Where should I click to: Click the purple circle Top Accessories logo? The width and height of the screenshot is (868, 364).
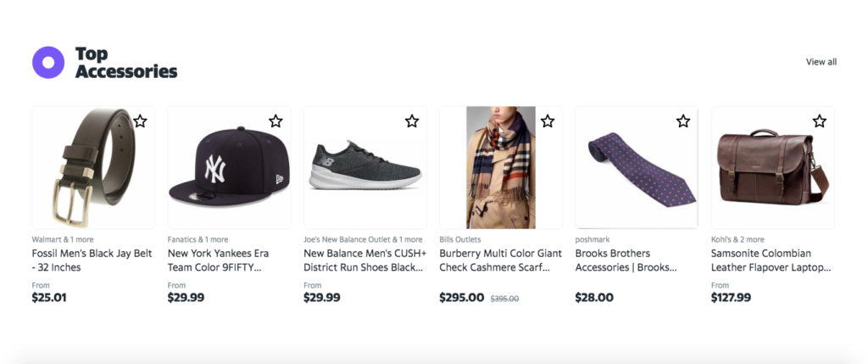48,62
